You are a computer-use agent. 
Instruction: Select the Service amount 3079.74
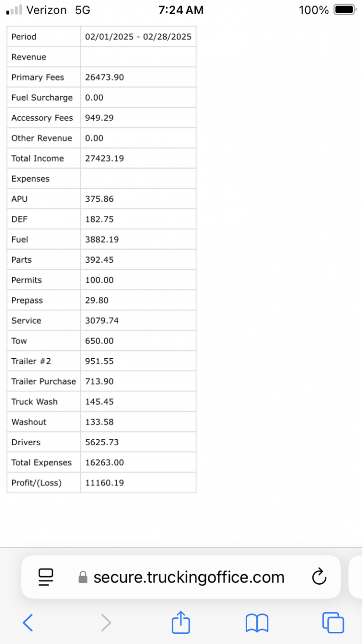(102, 320)
